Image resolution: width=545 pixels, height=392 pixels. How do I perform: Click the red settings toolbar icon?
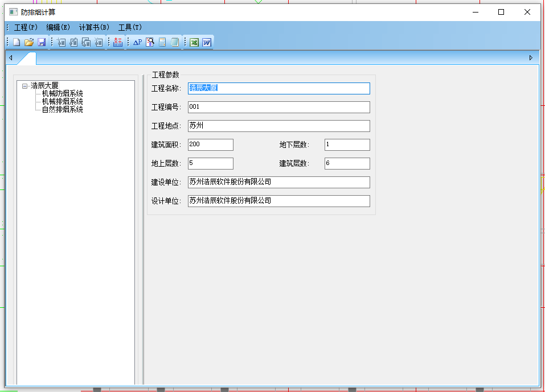pyautogui.click(x=116, y=42)
